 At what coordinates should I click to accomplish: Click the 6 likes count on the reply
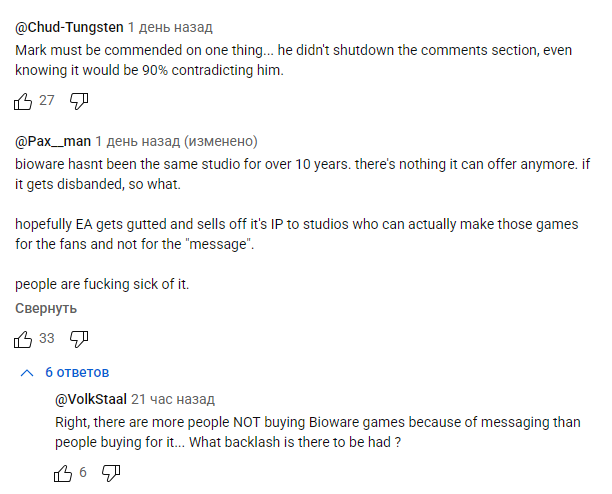(83, 472)
